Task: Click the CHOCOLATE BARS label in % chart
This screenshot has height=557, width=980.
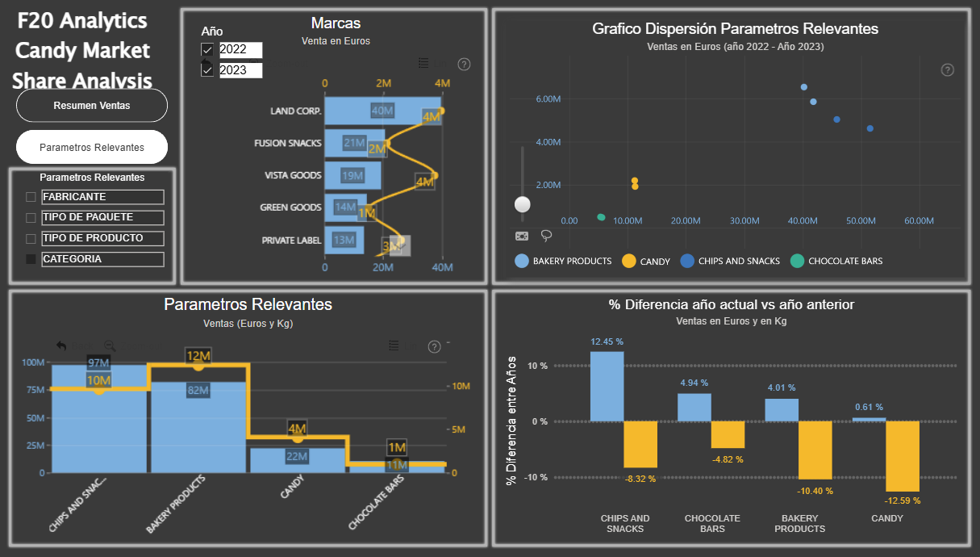Action: point(712,523)
